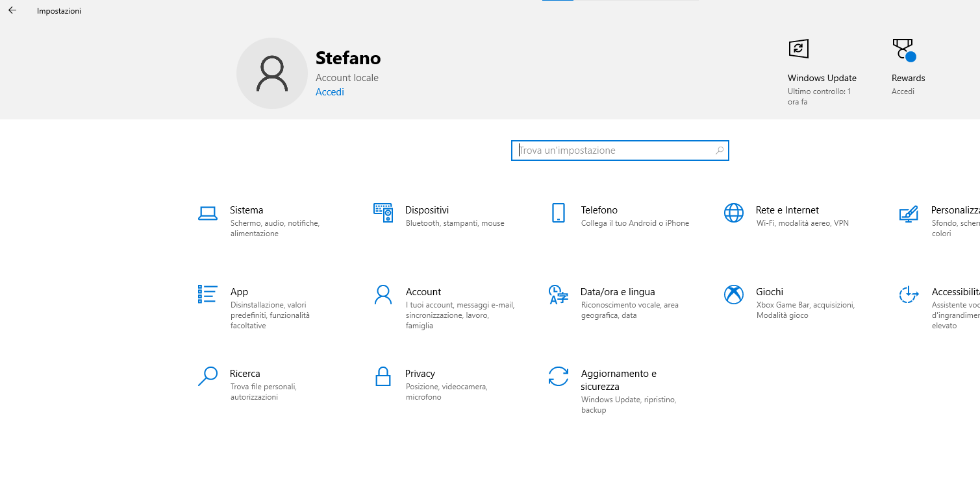Select the Sistema category title
Viewport: 980px width, 484px height.
coord(247,210)
